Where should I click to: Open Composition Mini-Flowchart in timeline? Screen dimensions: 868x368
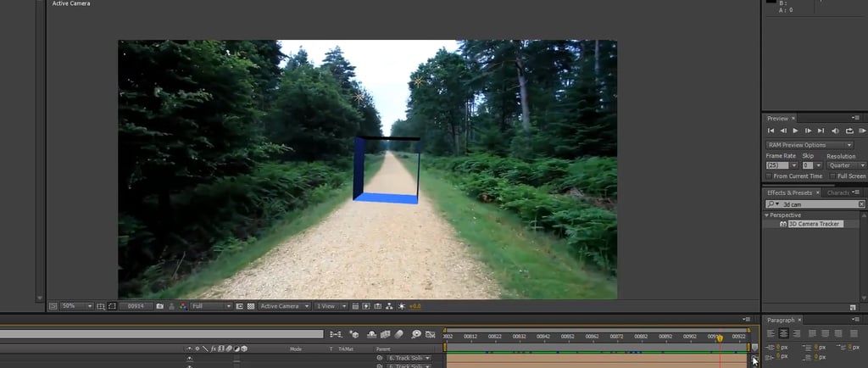pos(336,334)
